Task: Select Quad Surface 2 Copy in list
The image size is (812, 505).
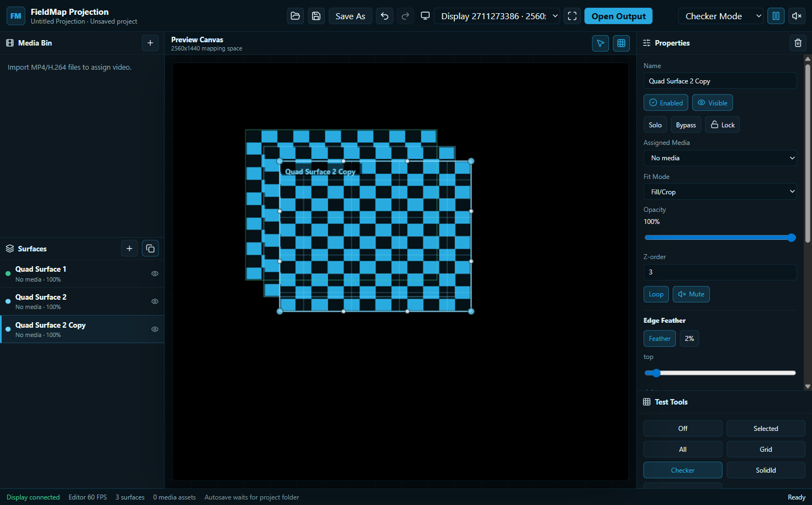Action: [82, 329]
